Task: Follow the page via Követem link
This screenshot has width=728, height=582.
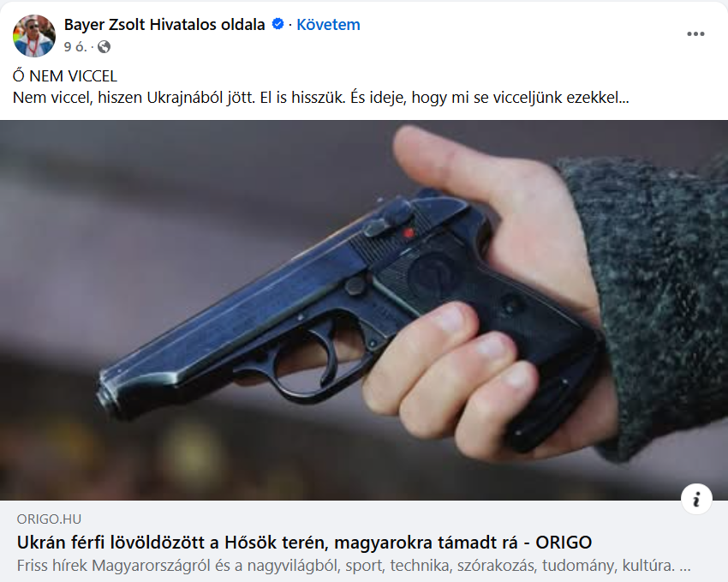Action: (328, 25)
